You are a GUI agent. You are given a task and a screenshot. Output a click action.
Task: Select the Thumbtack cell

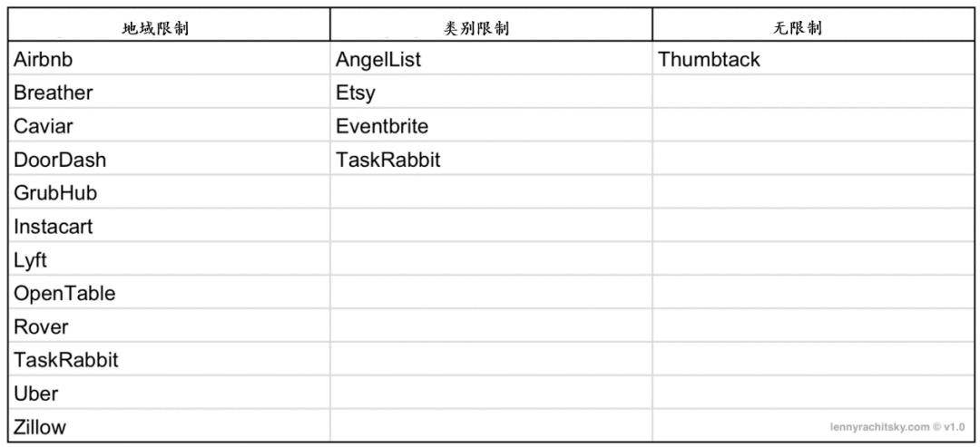(x=709, y=60)
